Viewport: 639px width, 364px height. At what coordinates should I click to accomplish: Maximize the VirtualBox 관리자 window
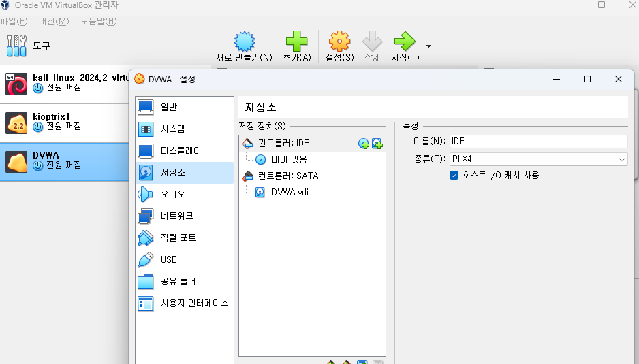[x=602, y=5]
